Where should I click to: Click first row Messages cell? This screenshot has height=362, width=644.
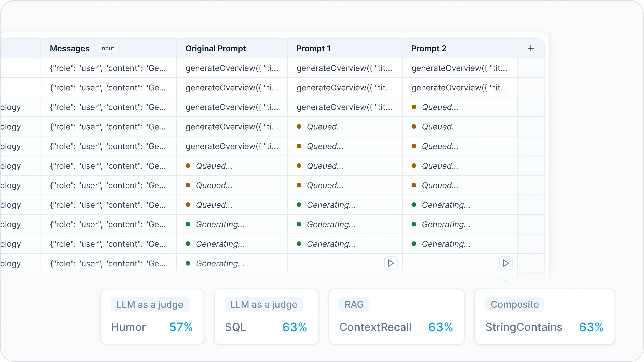pyautogui.click(x=108, y=68)
